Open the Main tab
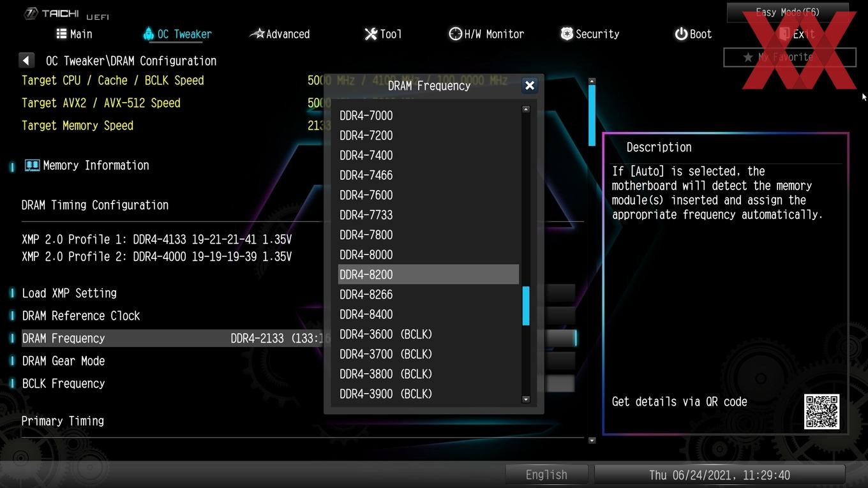Viewport: 868px width, 488px height. (74, 34)
